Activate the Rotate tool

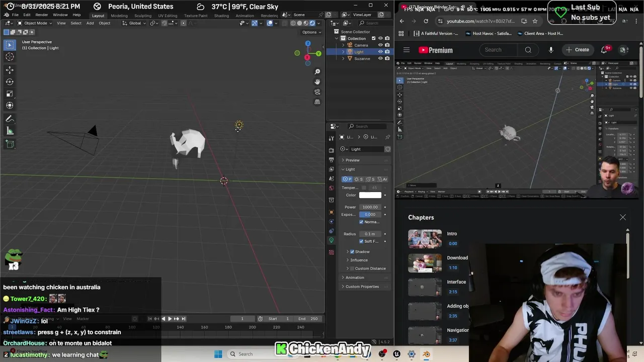coord(10,81)
